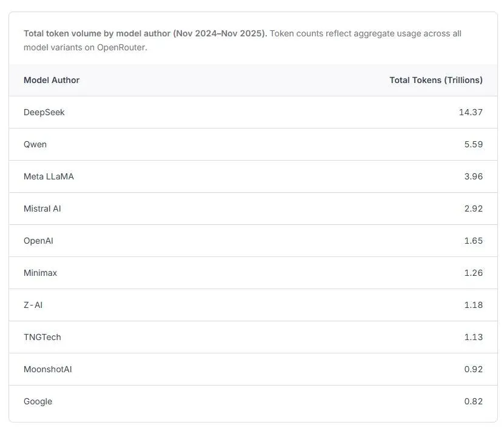This screenshot has width=504, height=431.
Task: Click the 1.65 token value
Action: coord(473,241)
